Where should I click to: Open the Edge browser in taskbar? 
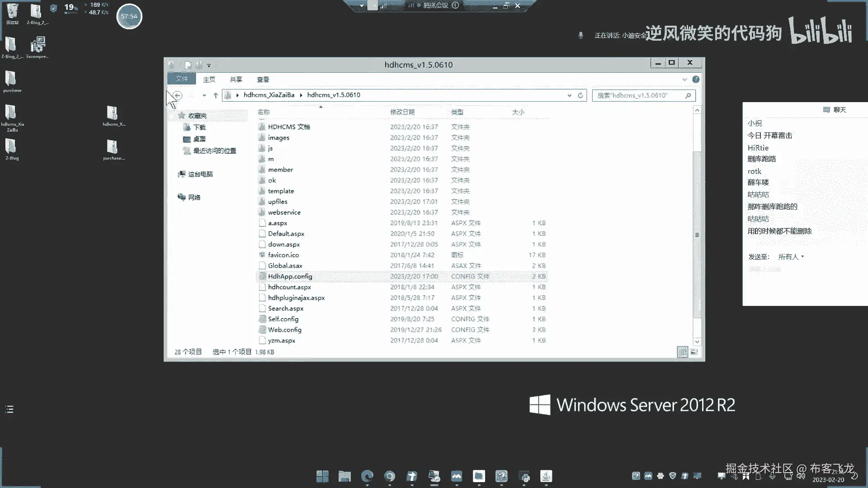click(367, 476)
